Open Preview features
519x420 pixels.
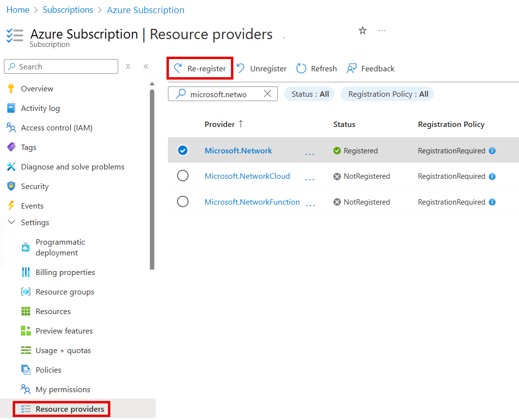point(64,331)
